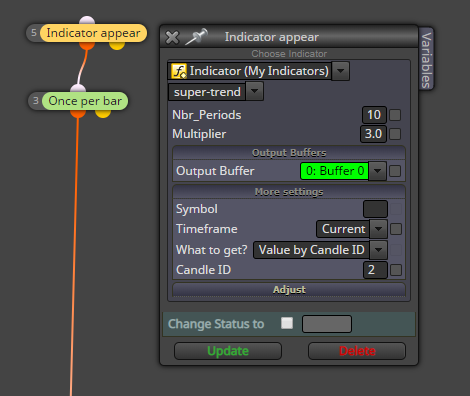Screen dimensions: 470x396
Task: Click the Symbol input field
Action: (375, 209)
